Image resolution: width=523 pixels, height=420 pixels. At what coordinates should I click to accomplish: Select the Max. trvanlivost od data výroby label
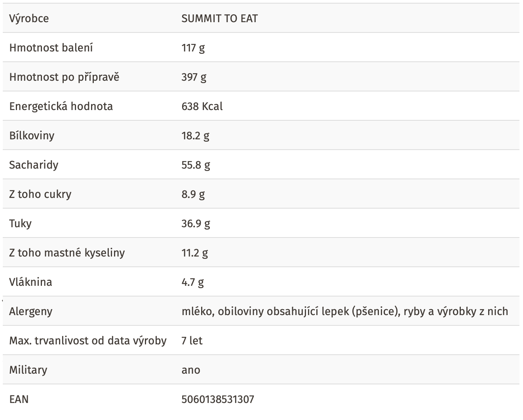88,341
